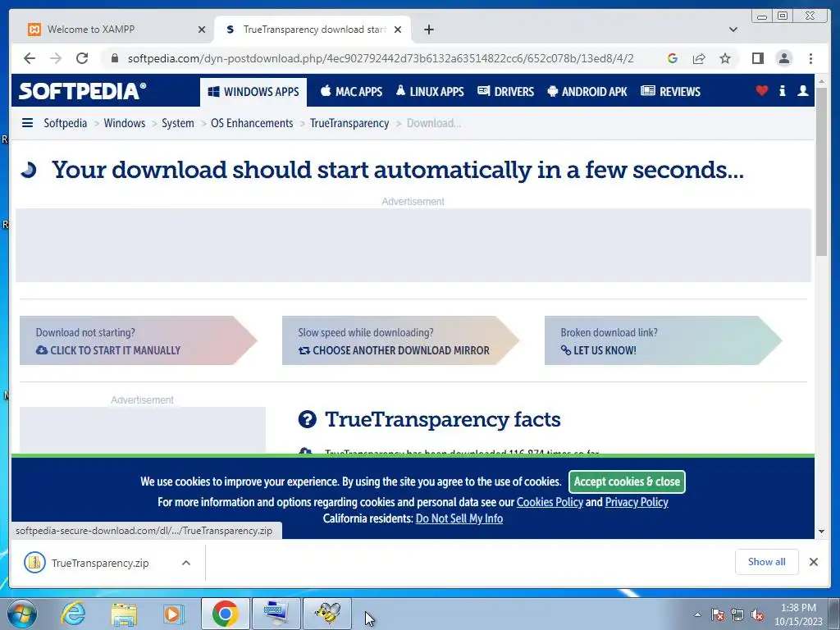Open the Linux Apps section

coord(430,92)
